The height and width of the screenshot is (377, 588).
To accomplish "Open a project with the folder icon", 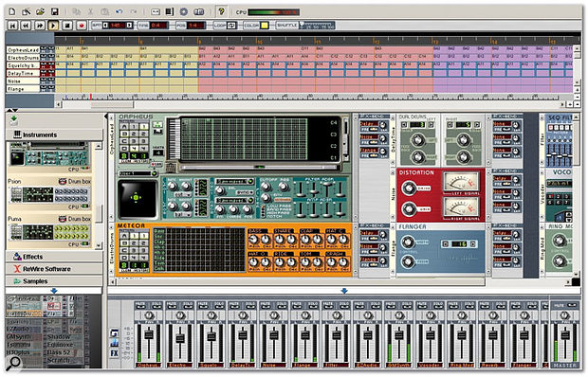I will pyautogui.click(x=41, y=12).
